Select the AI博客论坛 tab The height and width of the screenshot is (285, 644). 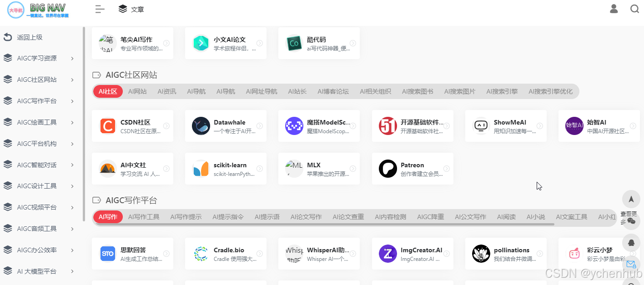333,91
